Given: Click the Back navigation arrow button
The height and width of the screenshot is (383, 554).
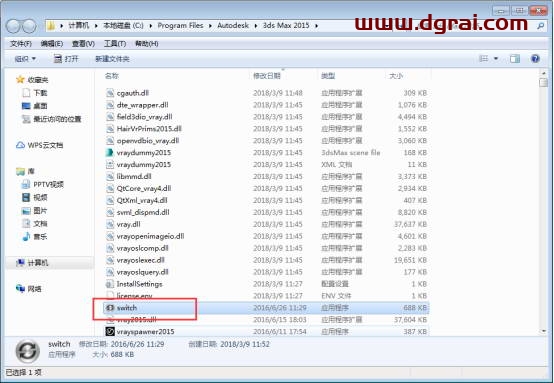Looking at the screenshot, I should (13, 26).
